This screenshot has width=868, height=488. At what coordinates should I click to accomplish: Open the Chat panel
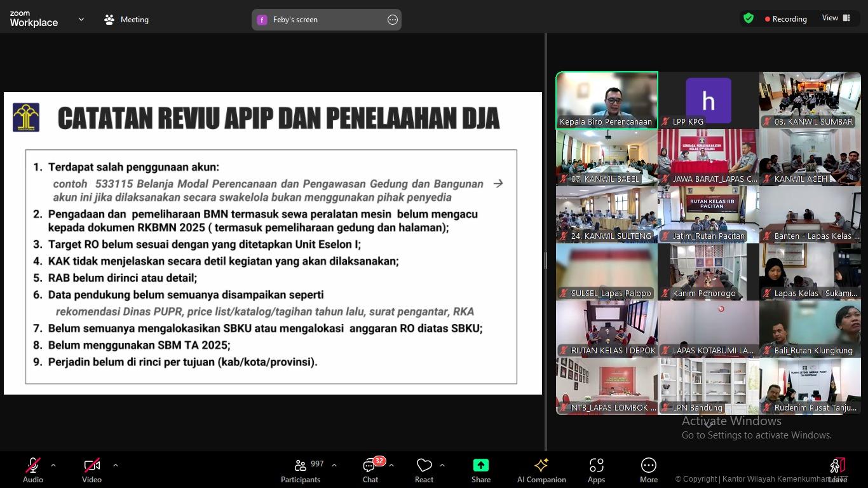point(370,470)
